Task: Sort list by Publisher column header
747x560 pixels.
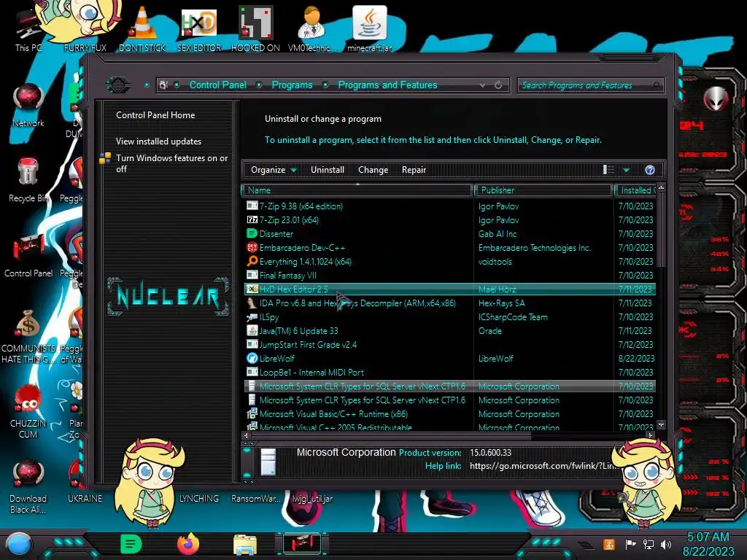Action: [x=543, y=190]
